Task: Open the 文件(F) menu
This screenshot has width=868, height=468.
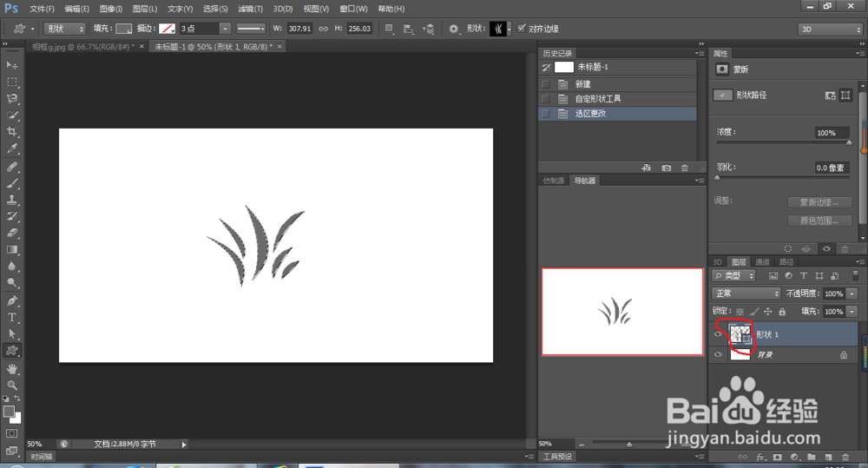Action: [42, 9]
